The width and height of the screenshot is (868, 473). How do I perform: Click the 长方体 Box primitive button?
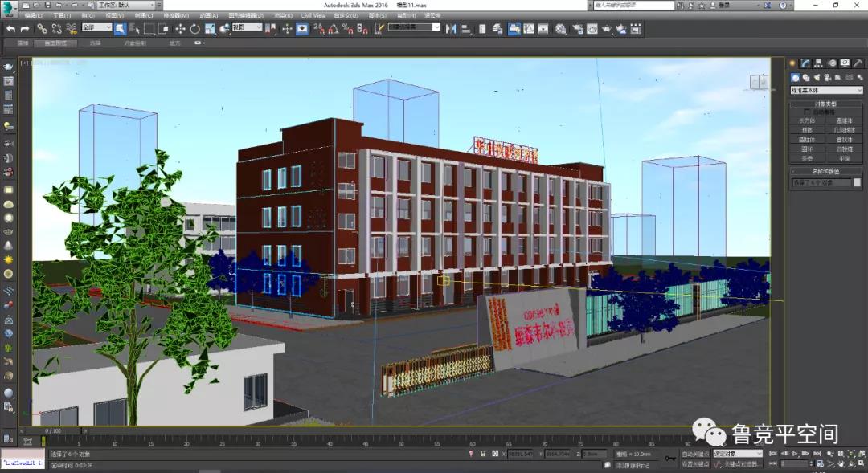(x=807, y=120)
